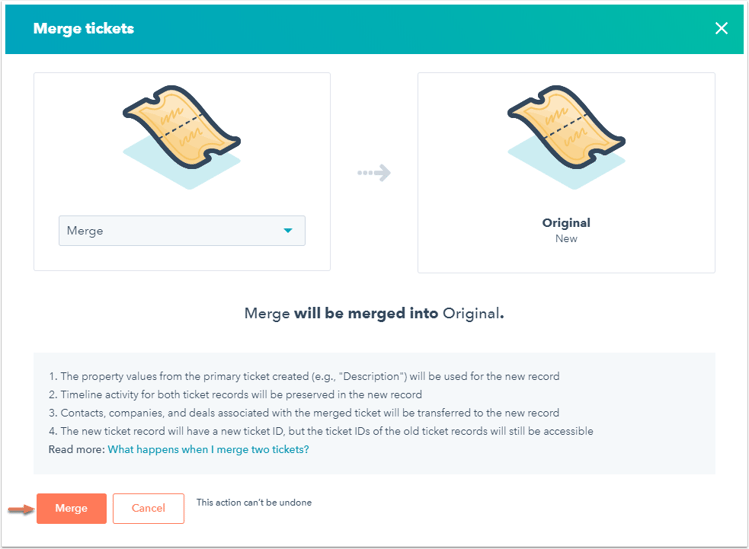The width and height of the screenshot is (749, 549).
Task: Click the ticket illustration above Original
Action: click(x=566, y=128)
